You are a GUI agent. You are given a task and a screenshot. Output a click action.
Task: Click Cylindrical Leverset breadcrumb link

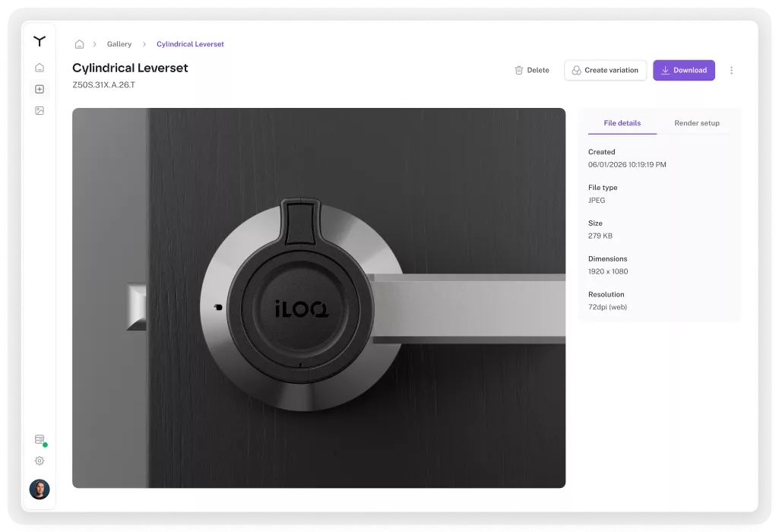tap(190, 44)
